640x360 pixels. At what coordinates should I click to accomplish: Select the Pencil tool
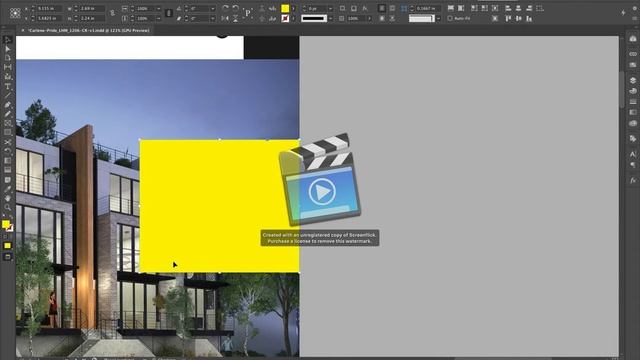7,114
